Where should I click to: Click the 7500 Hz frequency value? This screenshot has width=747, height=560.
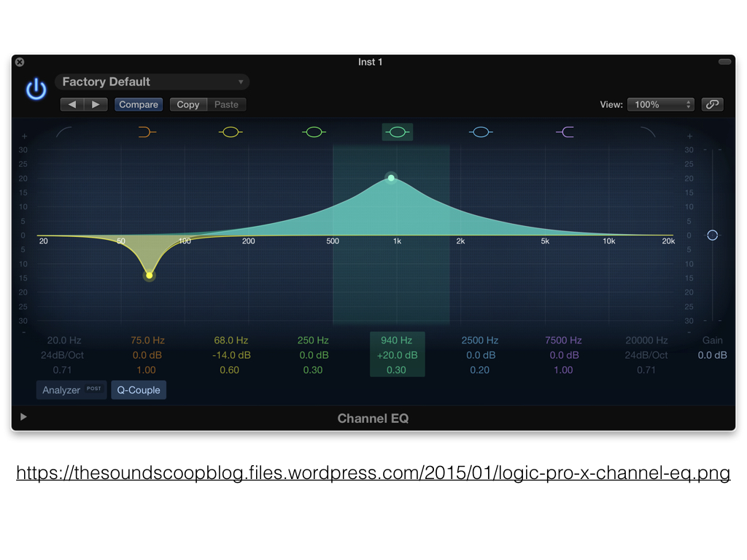click(x=563, y=340)
